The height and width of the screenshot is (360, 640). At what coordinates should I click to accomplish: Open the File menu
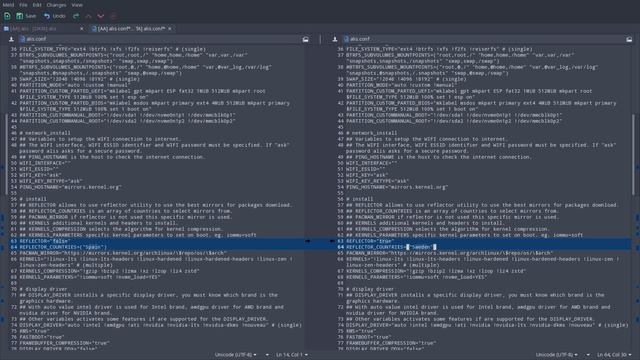coord(23,5)
